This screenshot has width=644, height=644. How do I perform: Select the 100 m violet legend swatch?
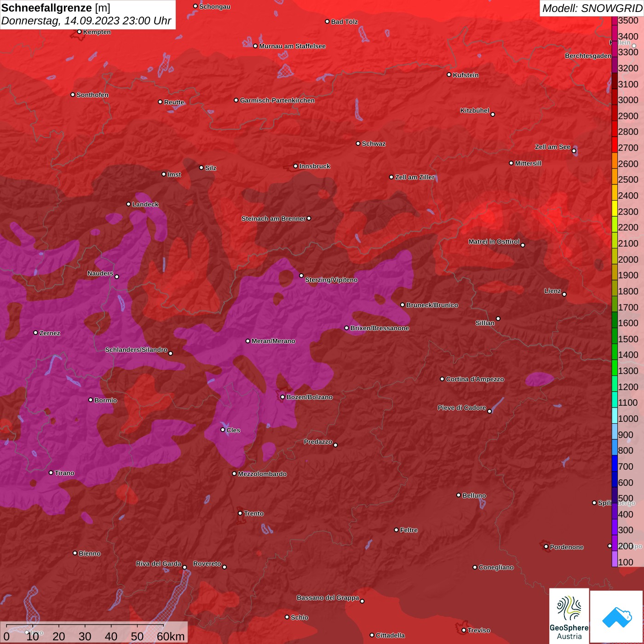tap(615, 558)
